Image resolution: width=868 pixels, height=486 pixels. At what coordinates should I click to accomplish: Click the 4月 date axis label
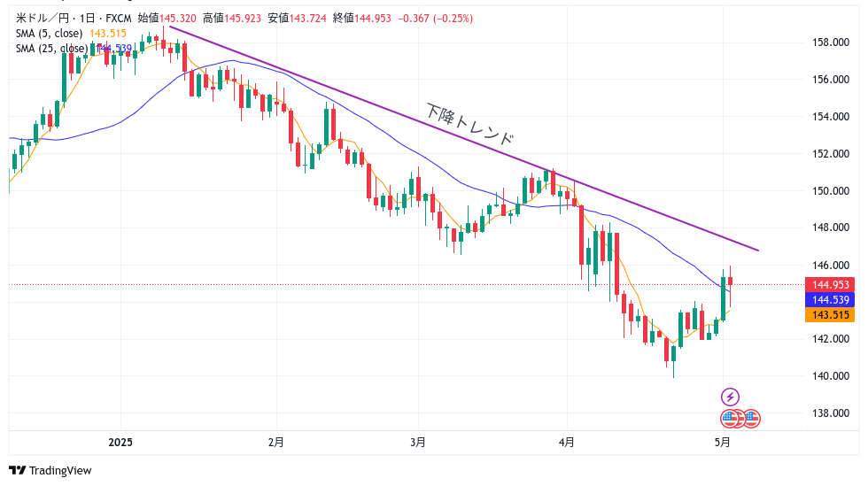566,443
